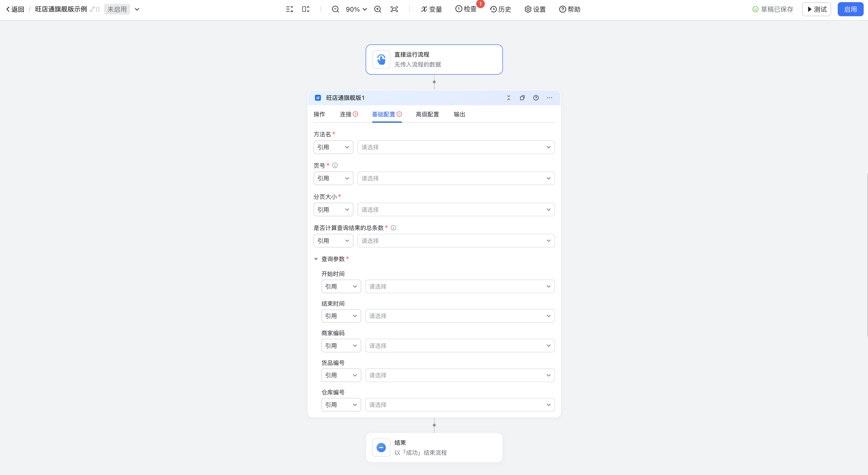Click the add-step dot below the trigger node

434,82
